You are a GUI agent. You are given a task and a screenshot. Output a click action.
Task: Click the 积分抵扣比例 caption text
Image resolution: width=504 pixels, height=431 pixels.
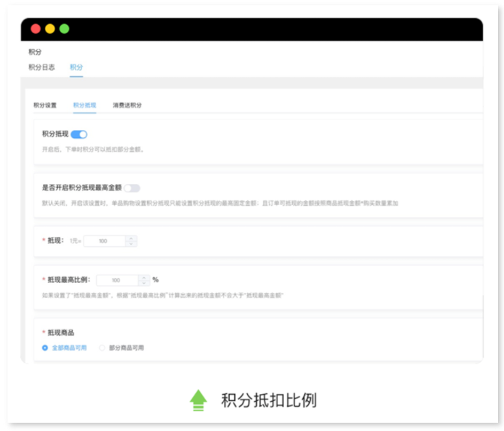268,400
